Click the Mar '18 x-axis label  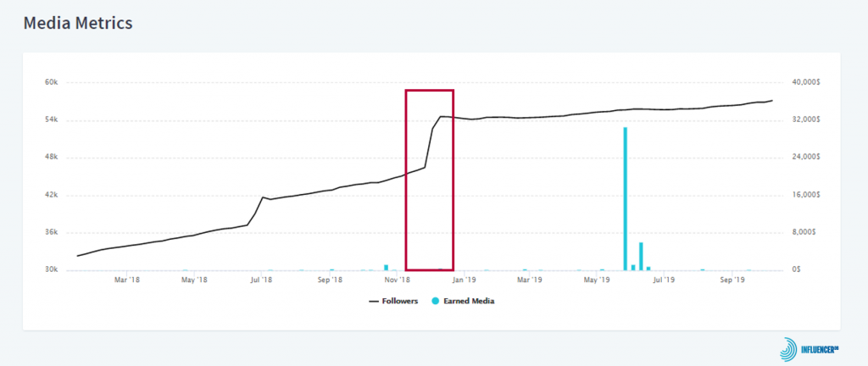click(x=126, y=279)
